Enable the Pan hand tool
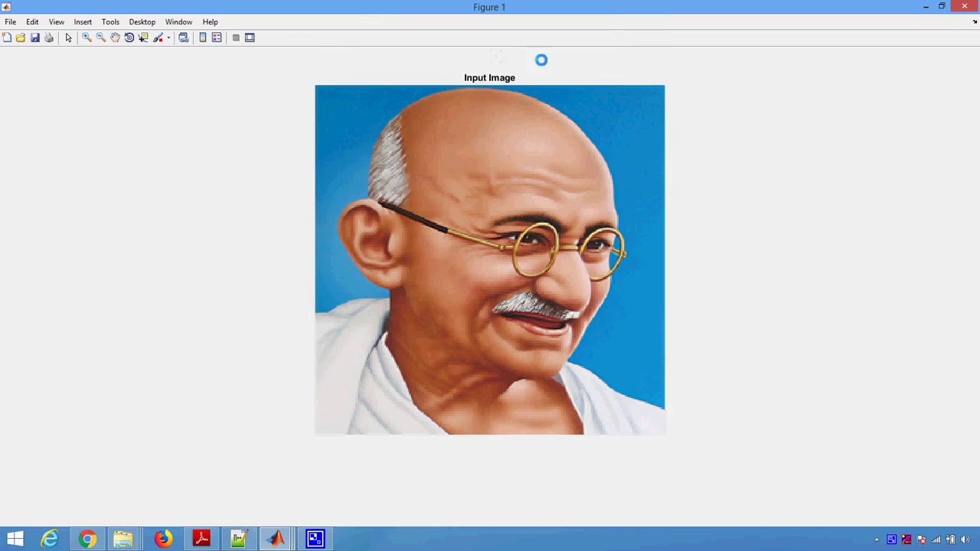Image resolution: width=980 pixels, height=551 pixels. pyautogui.click(x=115, y=37)
